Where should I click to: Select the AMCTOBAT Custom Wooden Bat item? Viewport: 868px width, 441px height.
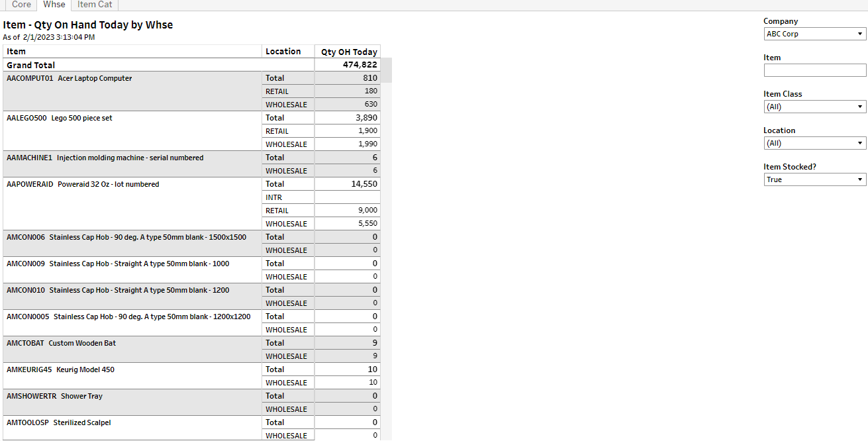coord(61,343)
